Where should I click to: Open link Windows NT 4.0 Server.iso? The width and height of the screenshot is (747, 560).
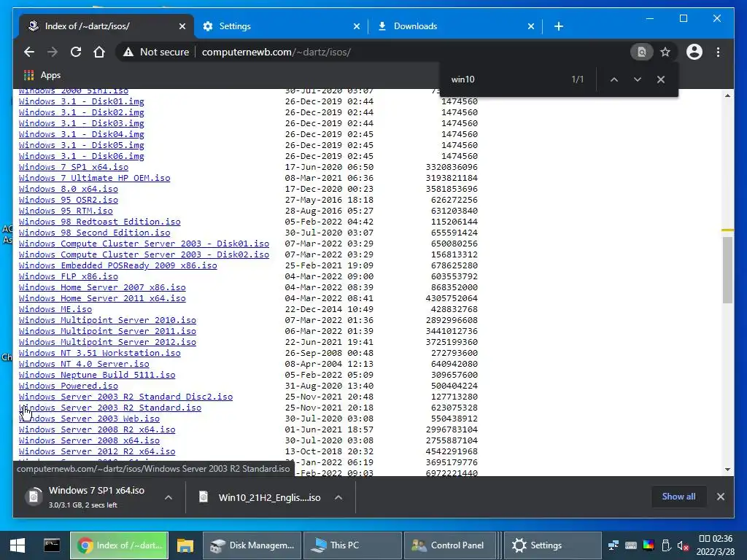[84, 365]
